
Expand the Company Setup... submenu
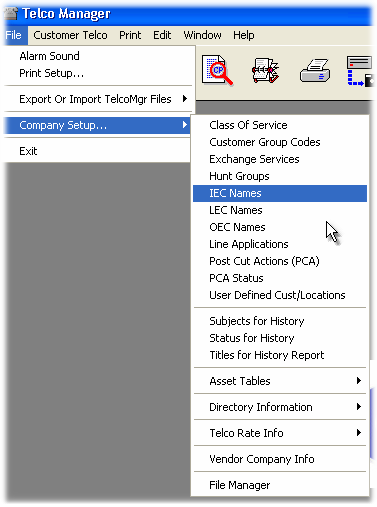[x=98, y=125]
